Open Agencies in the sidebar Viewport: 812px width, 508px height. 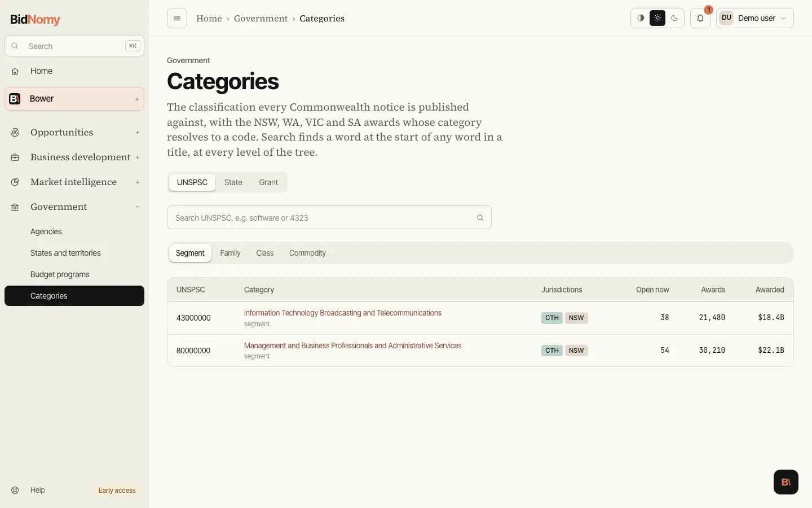(74, 231)
